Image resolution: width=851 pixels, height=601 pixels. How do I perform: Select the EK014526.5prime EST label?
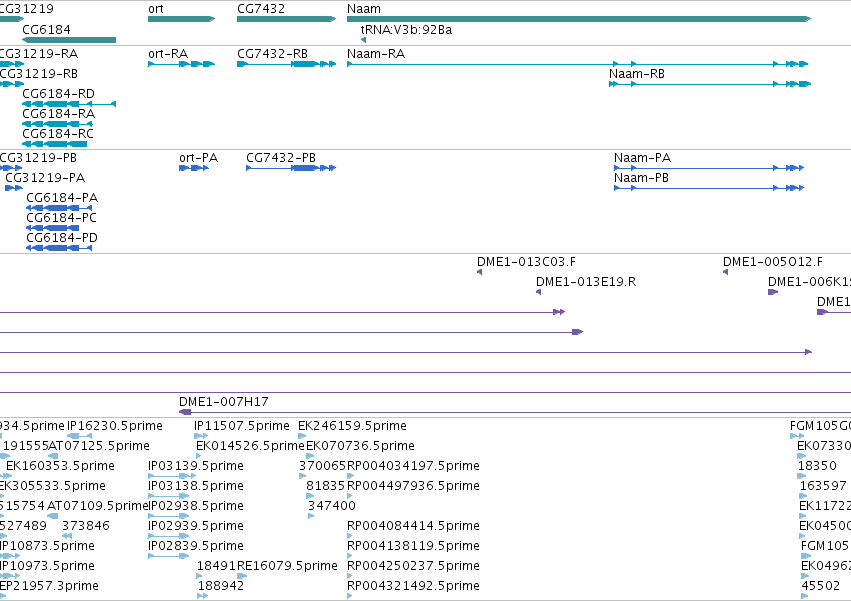click(x=250, y=446)
